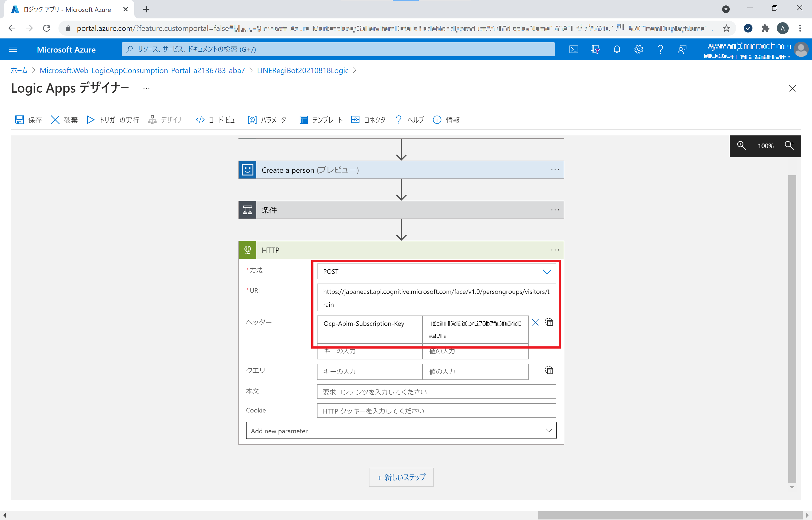Save the logic app

28,120
